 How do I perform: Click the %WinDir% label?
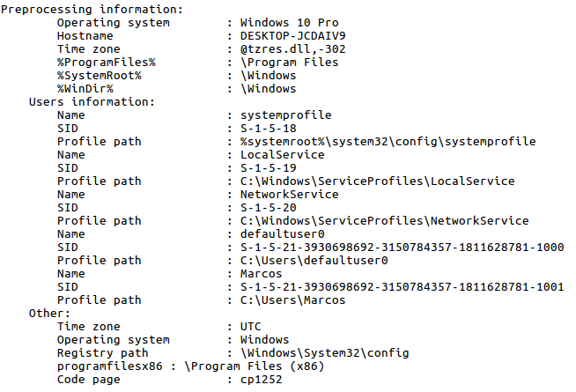click(x=85, y=88)
